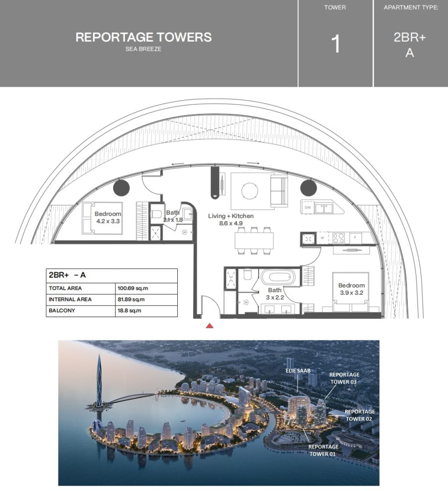Expand the BALCONY row showing 18.8 sq.m
The image size is (448, 491).
pos(110,310)
